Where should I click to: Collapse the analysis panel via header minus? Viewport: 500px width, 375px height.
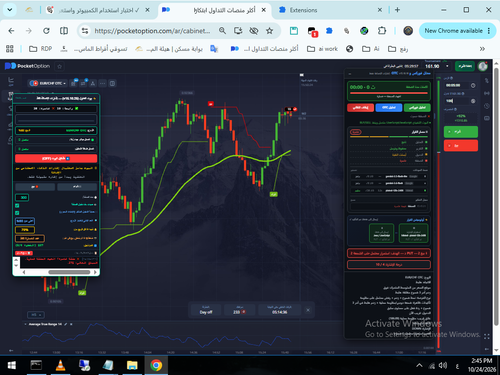tap(350, 73)
